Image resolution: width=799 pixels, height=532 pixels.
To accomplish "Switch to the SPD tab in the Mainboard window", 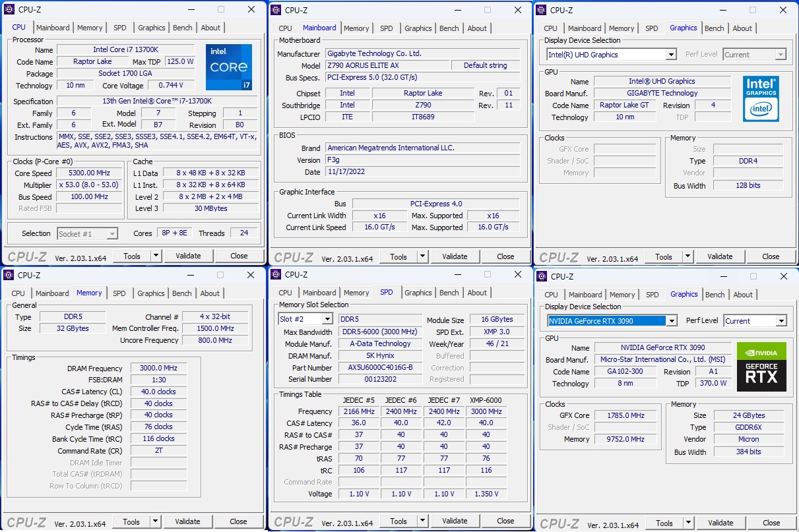I will click(387, 28).
